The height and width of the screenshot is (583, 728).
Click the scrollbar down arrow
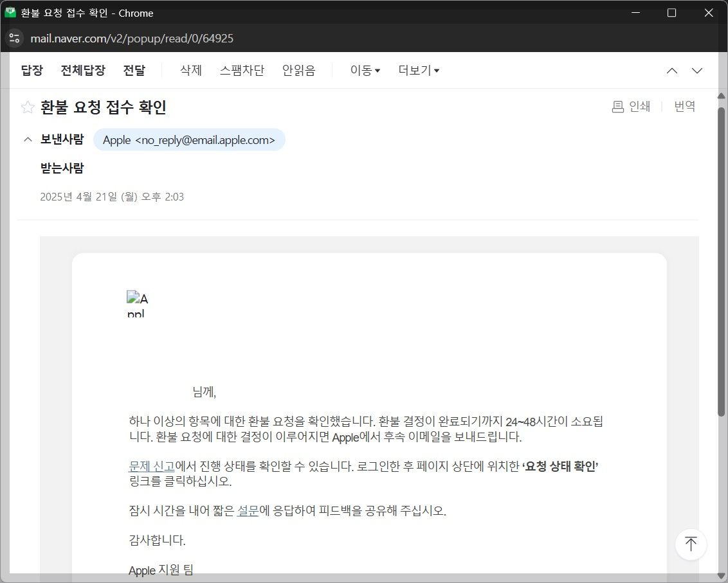click(721, 576)
